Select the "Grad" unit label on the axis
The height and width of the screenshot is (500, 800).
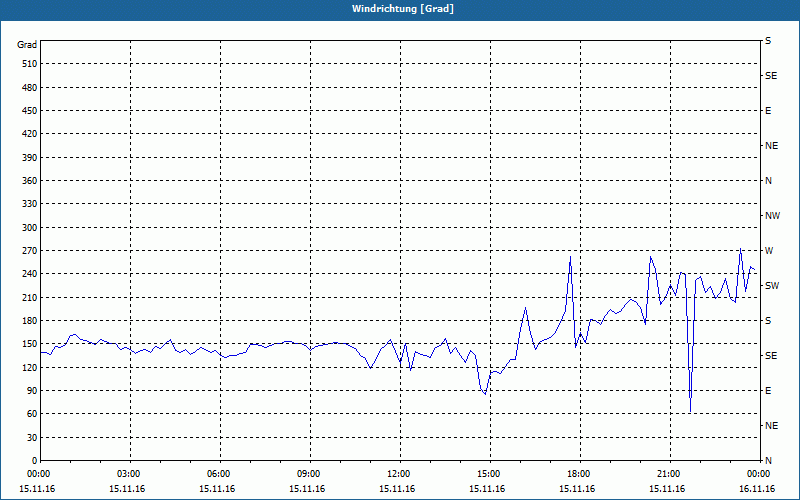[27, 45]
